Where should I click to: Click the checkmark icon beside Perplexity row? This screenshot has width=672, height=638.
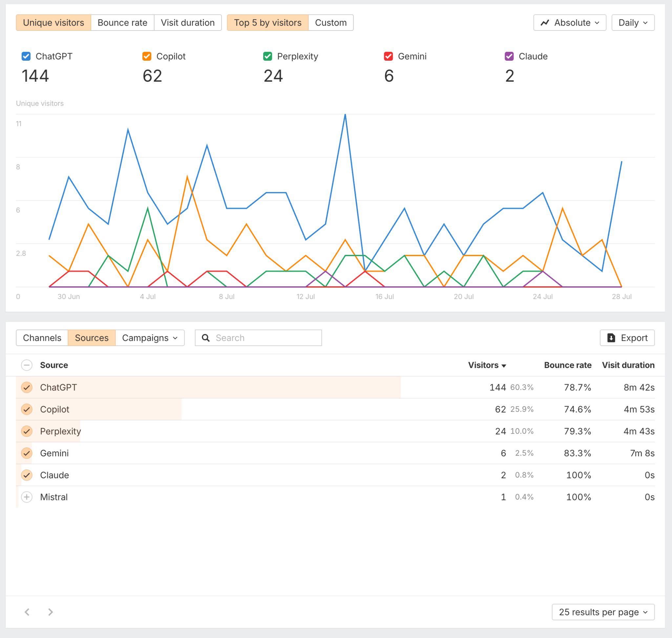tap(27, 431)
